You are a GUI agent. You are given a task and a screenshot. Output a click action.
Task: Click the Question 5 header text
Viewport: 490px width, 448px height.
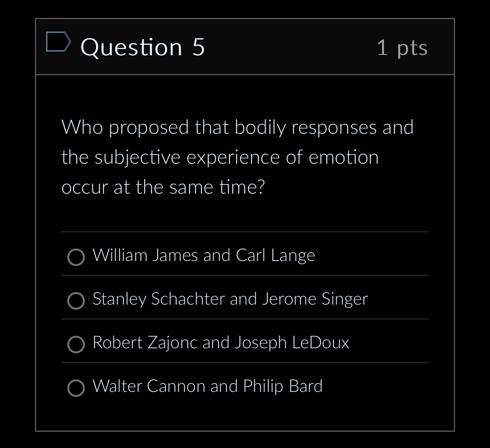143,47
